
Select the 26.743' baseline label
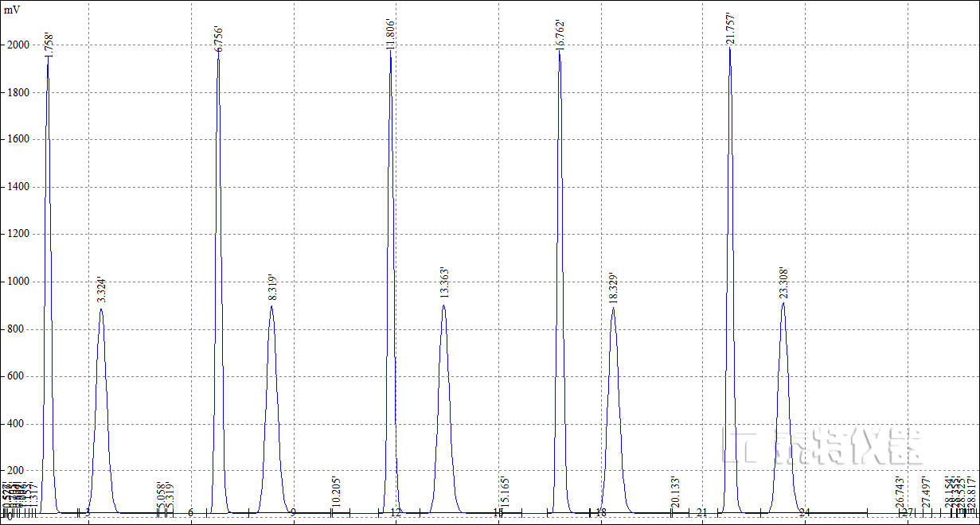point(900,492)
